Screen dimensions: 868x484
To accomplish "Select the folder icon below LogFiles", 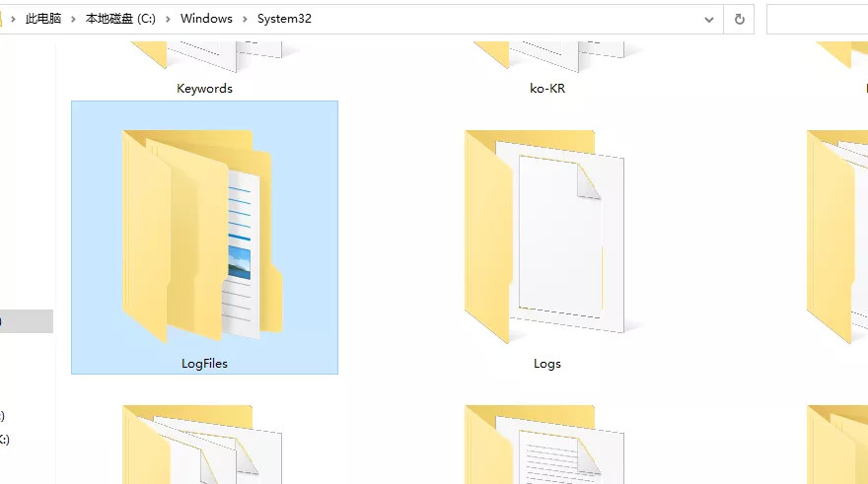I will tap(202, 445).
